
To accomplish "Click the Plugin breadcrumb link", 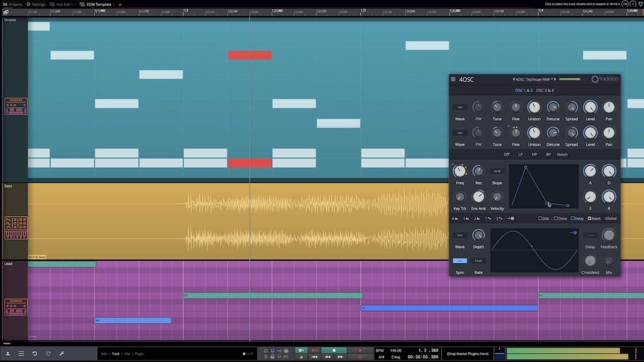I will tap(140, 354).
